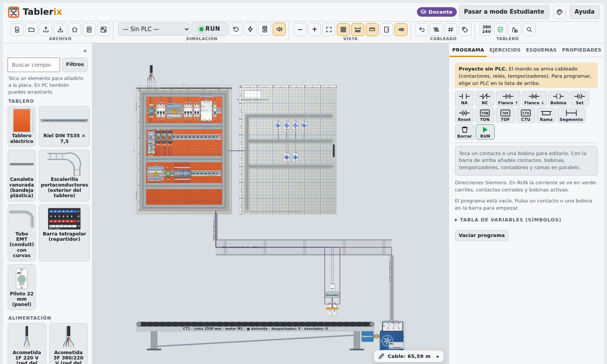Expand Tabla de variables (símbolos)
Screen dimensions: 607x364
pyautogui.click(x=508, y=220)
